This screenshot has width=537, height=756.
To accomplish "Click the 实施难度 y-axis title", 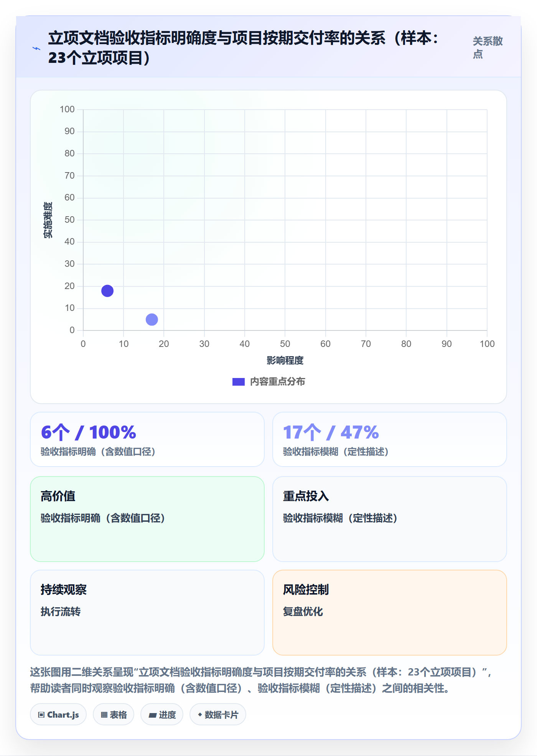I will 48,220.
